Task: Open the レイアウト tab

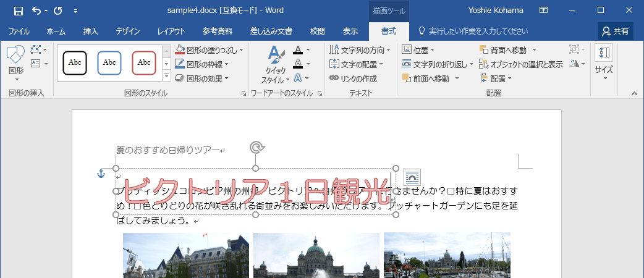Action: tap(171, 32)
